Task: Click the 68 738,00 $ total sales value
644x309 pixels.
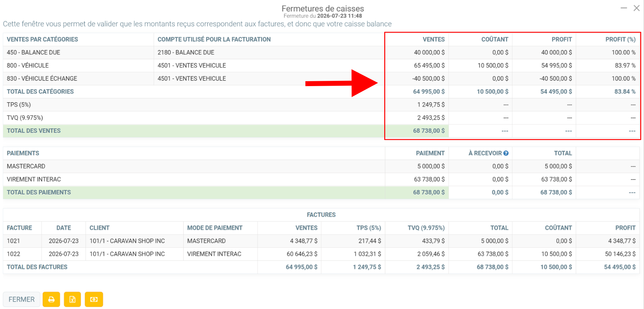Action: pos(429,131)
